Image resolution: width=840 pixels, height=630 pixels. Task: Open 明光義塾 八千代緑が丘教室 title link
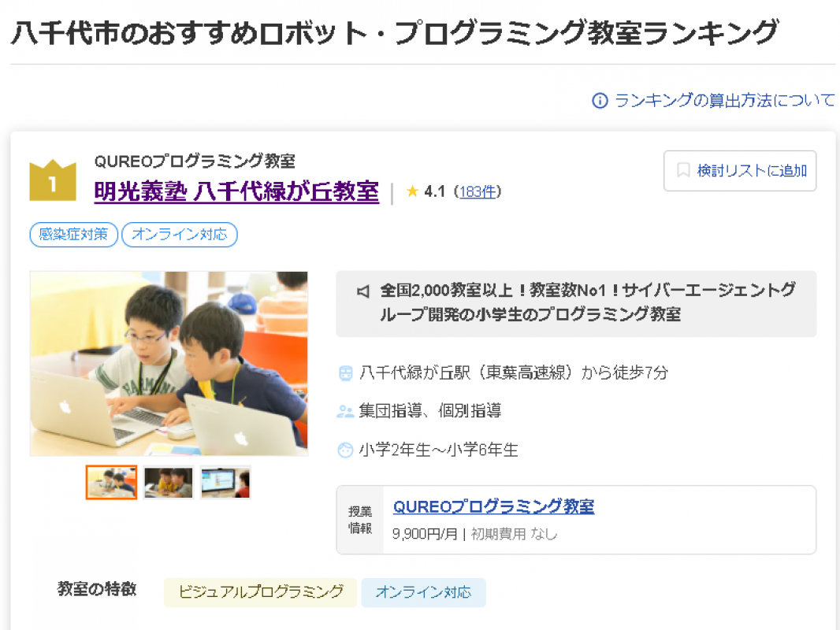point(236,191)
